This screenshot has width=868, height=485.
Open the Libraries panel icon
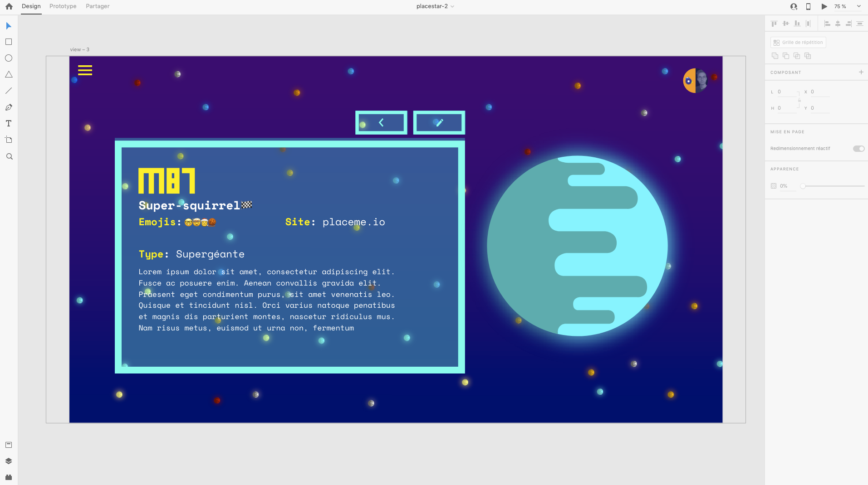coord(9,445)
